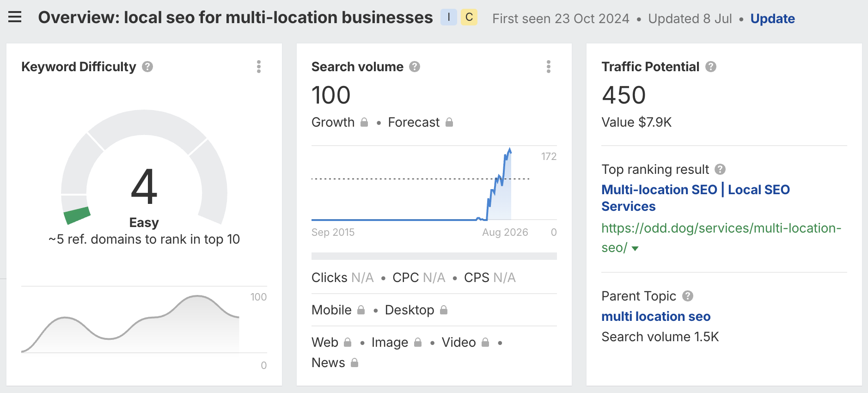Click the Update link
The height and width of the screenshot is (393, 868).
click(772, 18)
